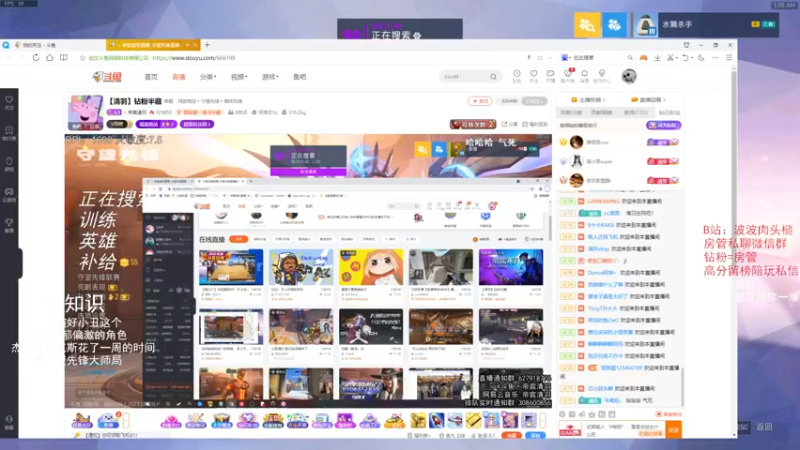This screenshot has width=800, height=450.
Task: Expand the address bar dropdown chevron
Action: tap(550, 58)
